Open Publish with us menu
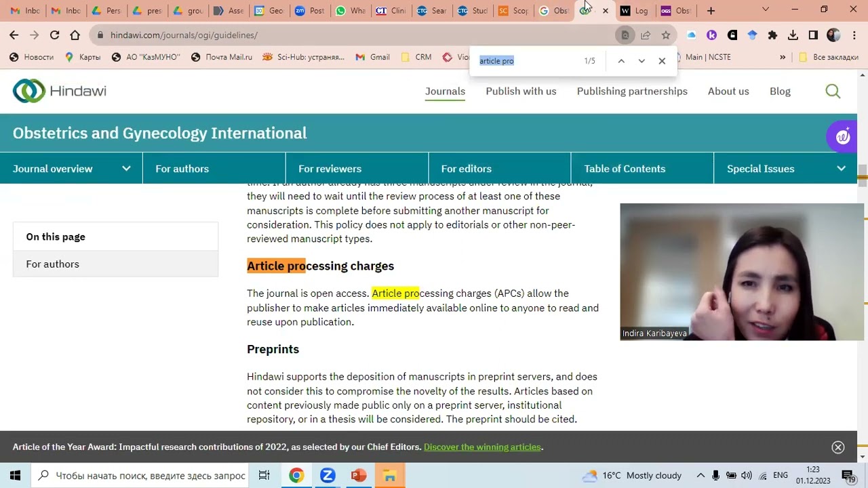Screen dimensions: 868x488 point(521,91)
